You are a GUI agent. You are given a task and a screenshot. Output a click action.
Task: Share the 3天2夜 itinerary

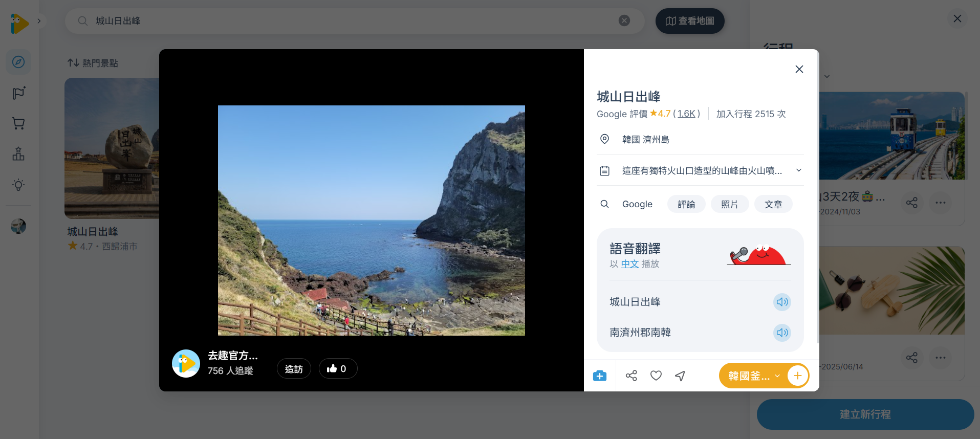point(912,203)
